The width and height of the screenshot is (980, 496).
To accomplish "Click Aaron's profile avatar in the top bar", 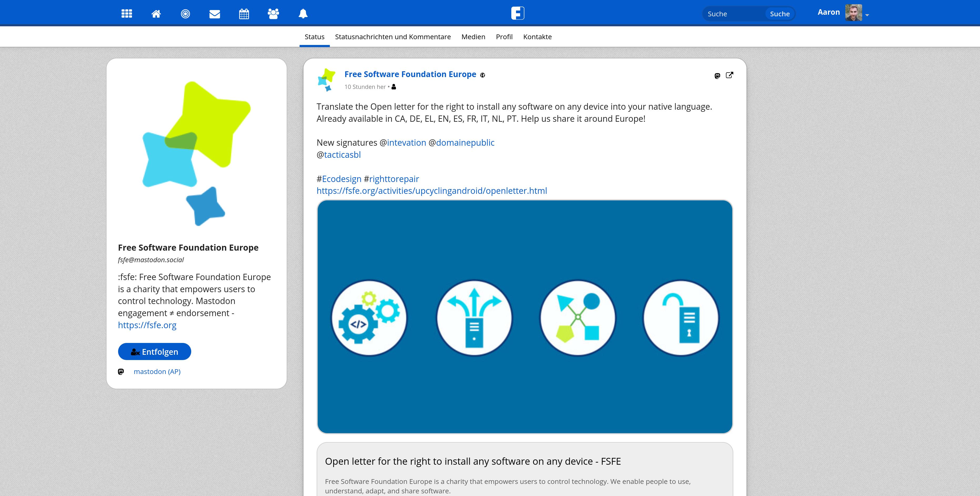I will (853, 13).
